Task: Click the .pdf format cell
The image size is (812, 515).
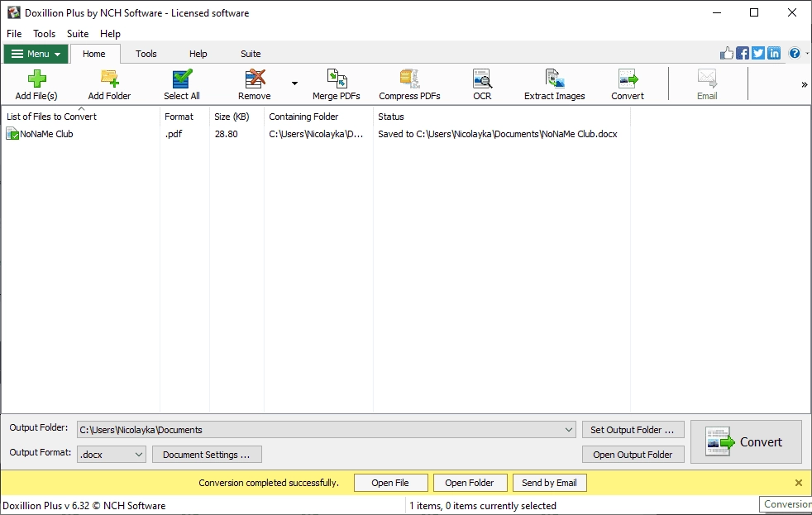Action: click(x=174, y=134)
